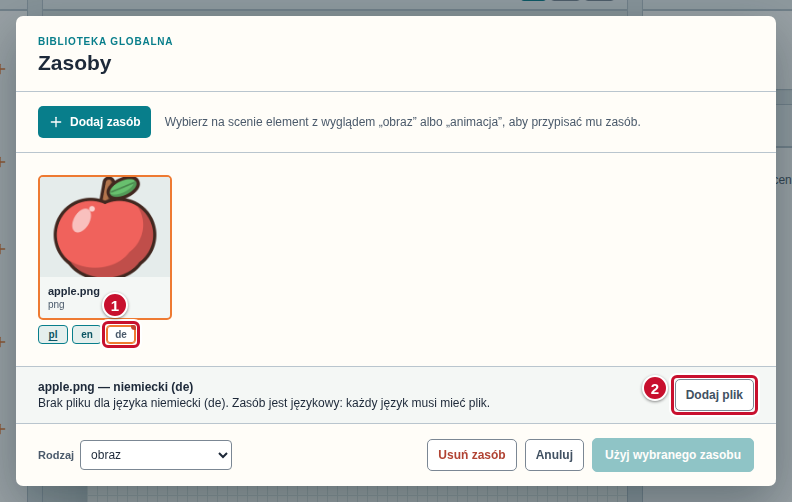792x502 pixels.
Task: Click the plus icon on Dodaj zasób
Action: [56, 122]
